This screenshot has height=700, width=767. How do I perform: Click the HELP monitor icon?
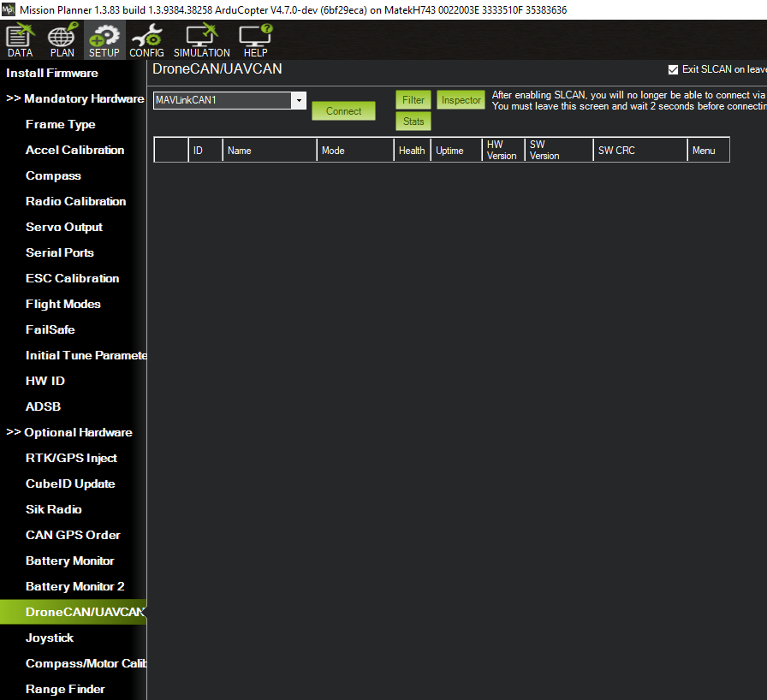255,40
